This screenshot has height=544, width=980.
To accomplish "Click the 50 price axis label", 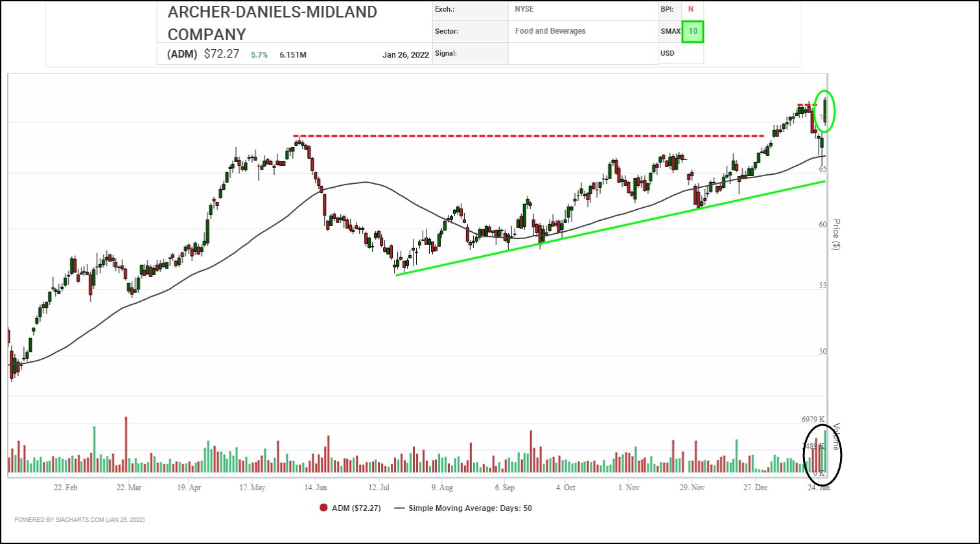I will 822,352.
